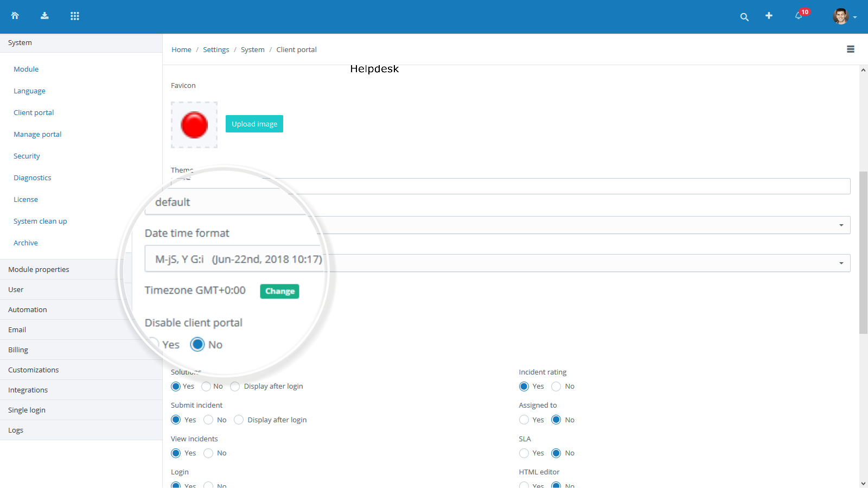Screen dimensions: 868x488
Task: Expand the Theme dropdown arrow
Action: 841,225
